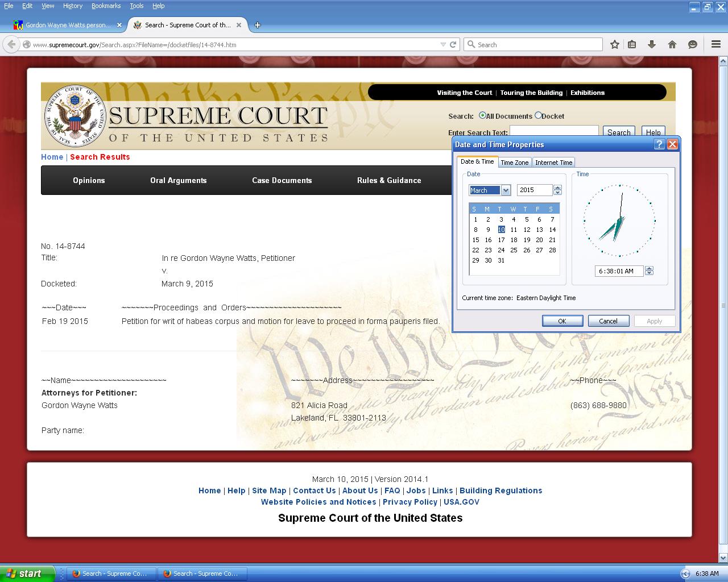Open Visiting the Court link
728x582 pixels.
(465, 93)
